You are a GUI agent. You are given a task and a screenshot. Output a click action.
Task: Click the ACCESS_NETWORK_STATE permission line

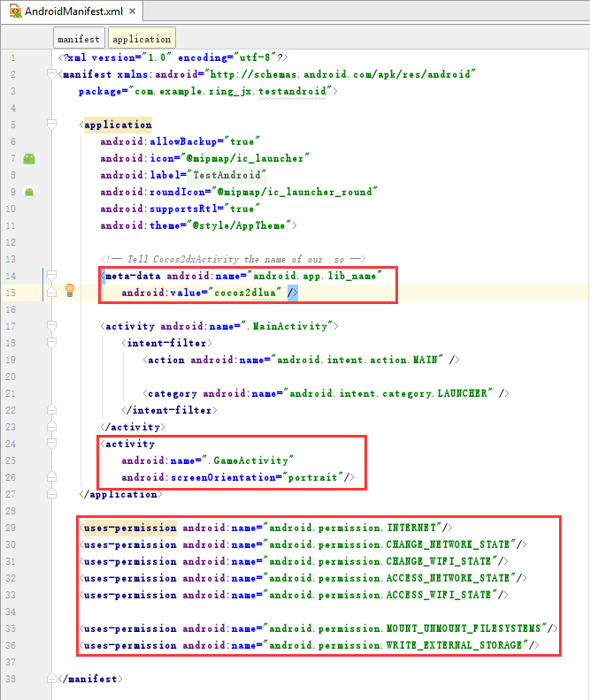pyautogui.click(x=303, y=578)
